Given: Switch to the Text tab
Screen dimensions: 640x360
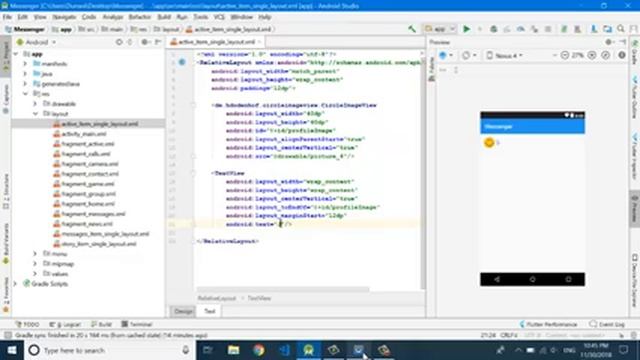Looking at the screenshot, I should coord(209,311).
